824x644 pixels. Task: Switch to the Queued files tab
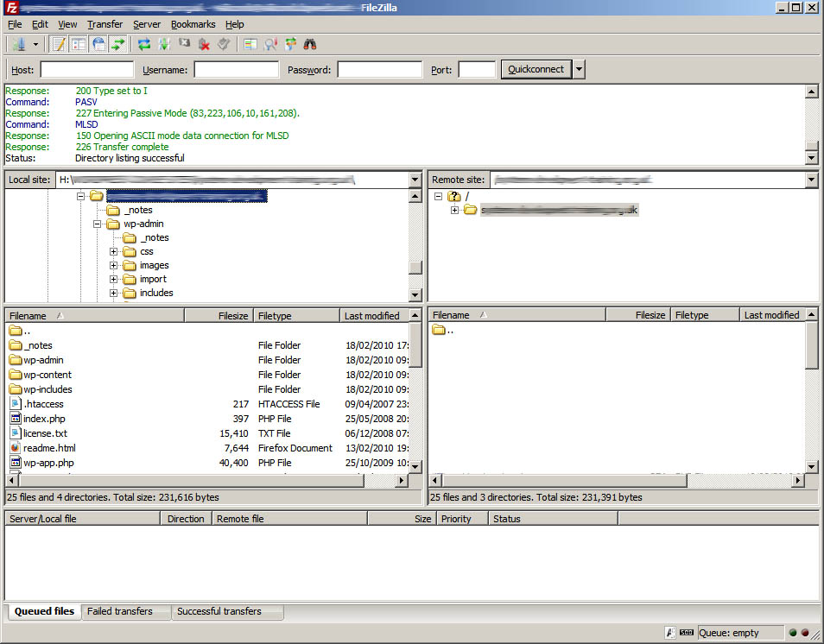44,611
